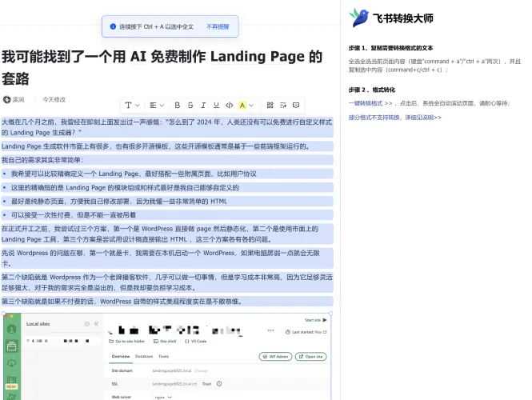Click the 飞书转换大师 bird logo
Image resolution: width=532 pixels, height=400 pixels.
[359, 18]
